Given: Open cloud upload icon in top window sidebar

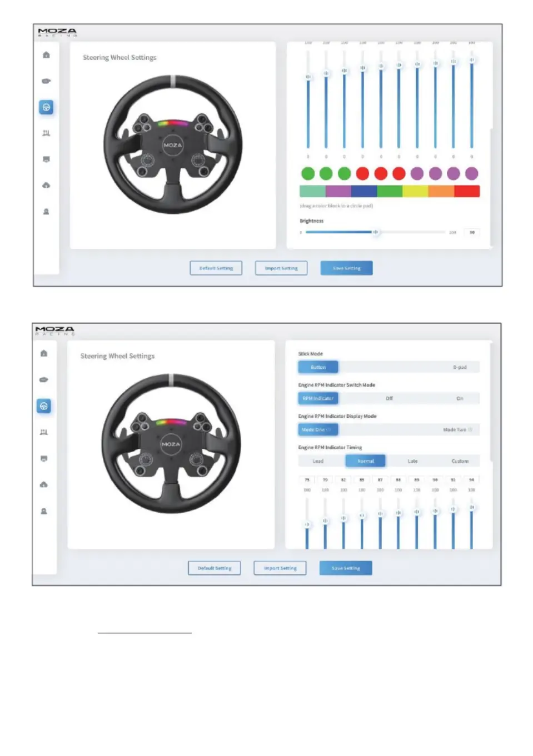Looking at the screenshot, I should point(46,186).
